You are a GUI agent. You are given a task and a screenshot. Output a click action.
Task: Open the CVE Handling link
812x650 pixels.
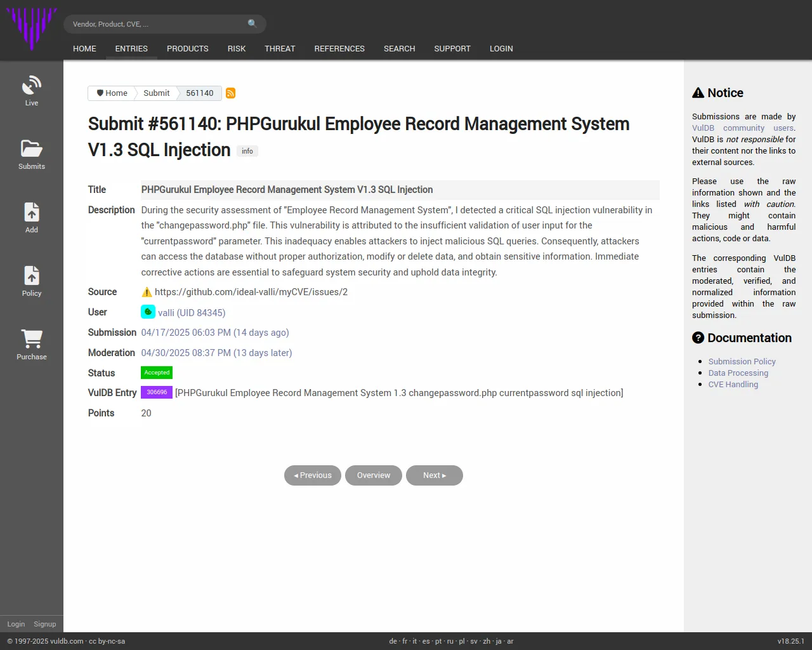coord(733,385)
